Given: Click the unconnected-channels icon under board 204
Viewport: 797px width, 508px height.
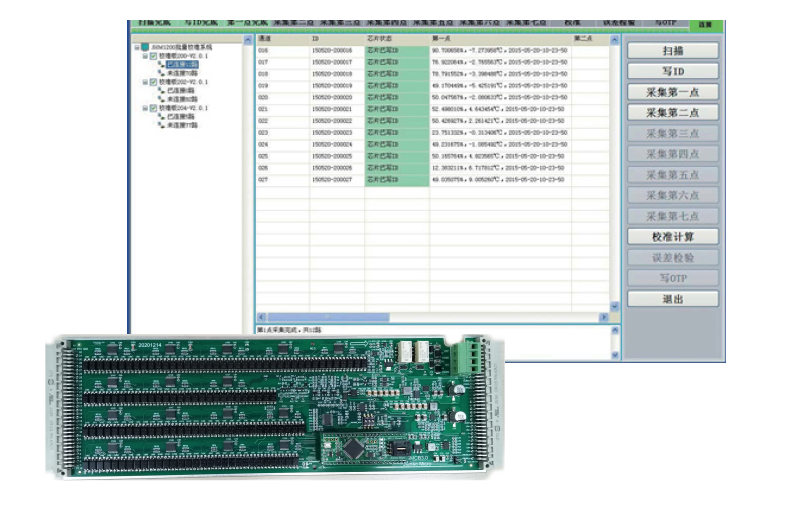Looking at the screenshot, I should (x=161, y=125).
